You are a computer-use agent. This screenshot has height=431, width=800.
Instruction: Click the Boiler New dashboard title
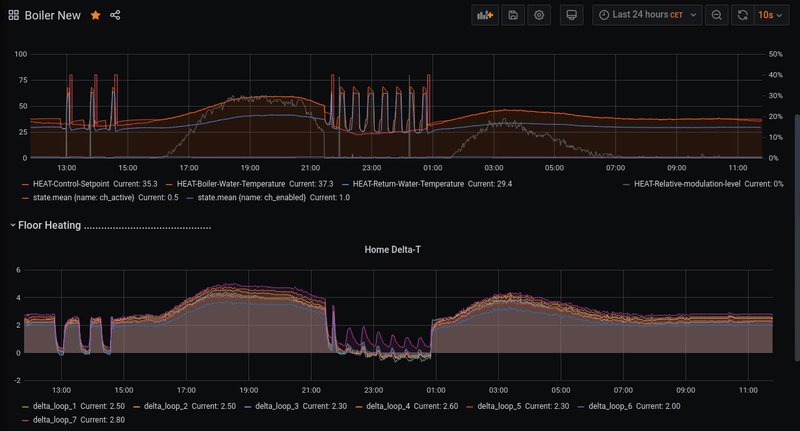click(x=53, y=15)
